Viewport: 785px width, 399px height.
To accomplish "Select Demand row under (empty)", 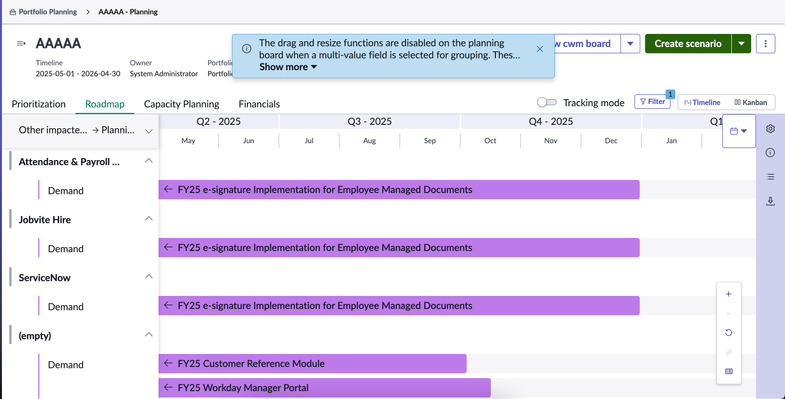I will (x=66, y=365).
